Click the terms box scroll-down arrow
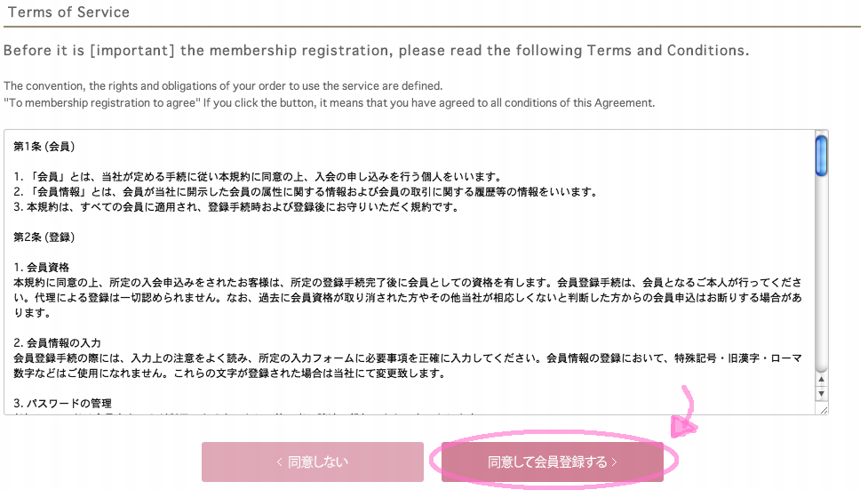Viewport: 868px width, 490px height. click(821, 394)
